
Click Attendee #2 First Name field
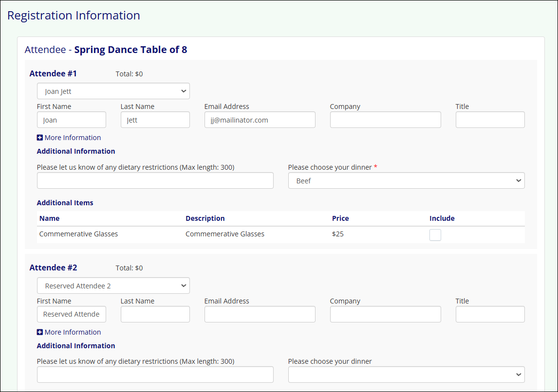(x=71, y=314)
